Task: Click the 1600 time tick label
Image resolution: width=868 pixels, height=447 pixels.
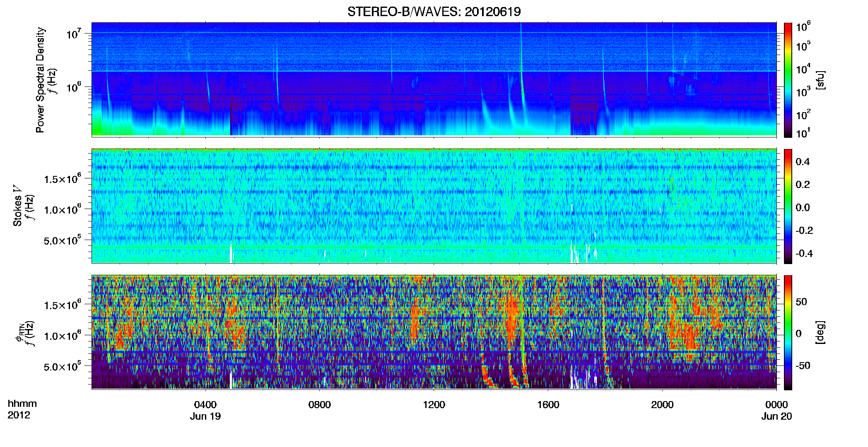Action: (548, 404)
